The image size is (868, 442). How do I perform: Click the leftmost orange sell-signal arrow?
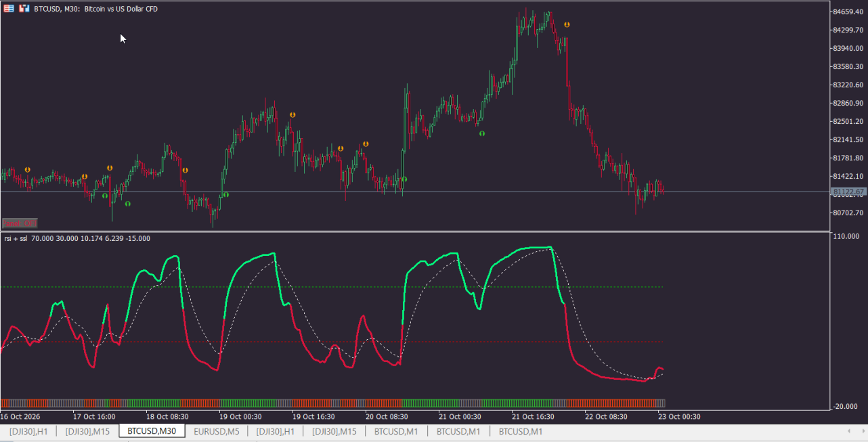(x=28, y=169)
